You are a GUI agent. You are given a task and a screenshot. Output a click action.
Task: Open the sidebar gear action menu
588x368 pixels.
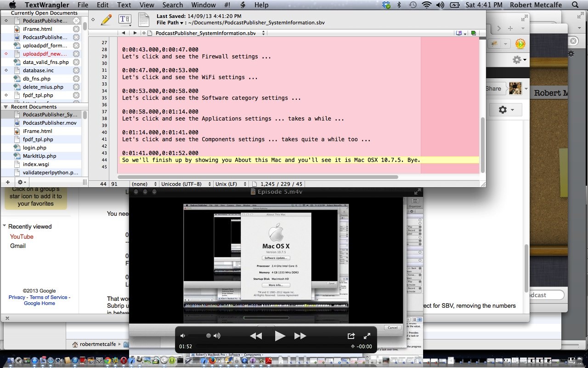21,182
